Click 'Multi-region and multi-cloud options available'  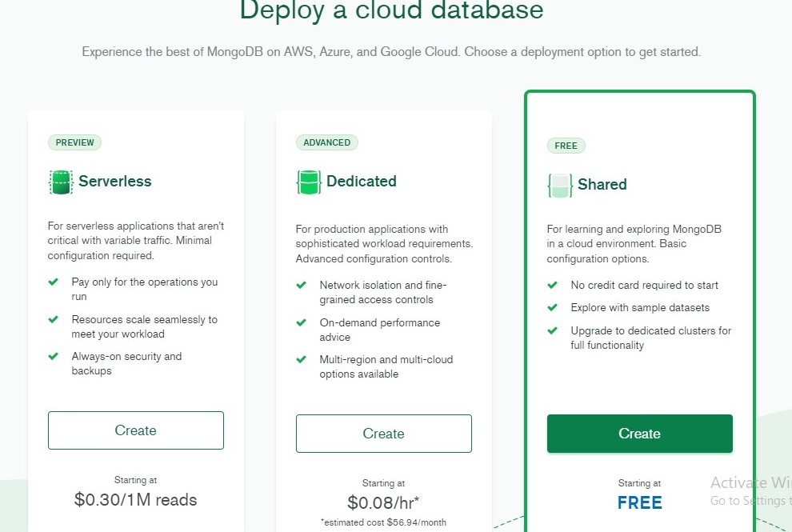[x=386, y=366]
